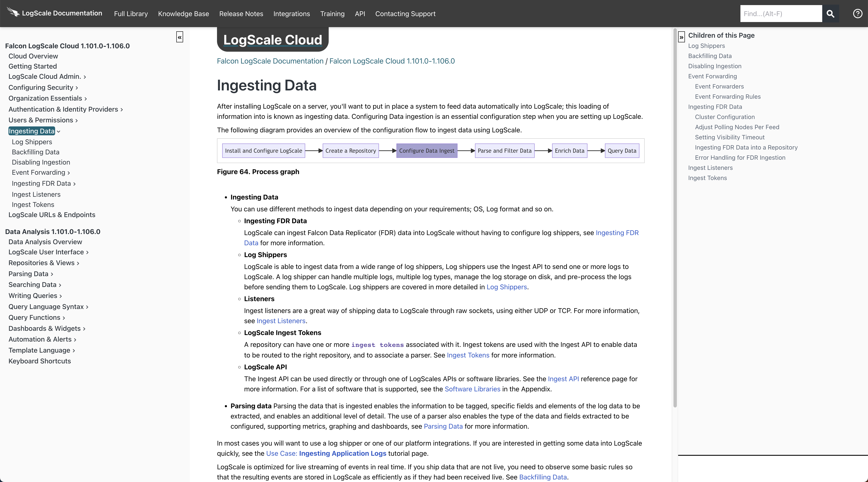Expand the LogScale Cloud Admin. section
This screenshot has height=482, width=868.
coord(85,77)
